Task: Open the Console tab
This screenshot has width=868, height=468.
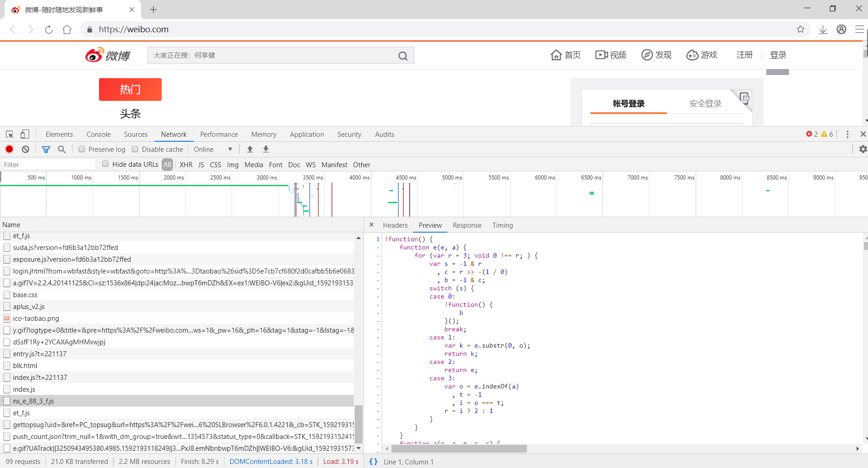Action: 99,134
